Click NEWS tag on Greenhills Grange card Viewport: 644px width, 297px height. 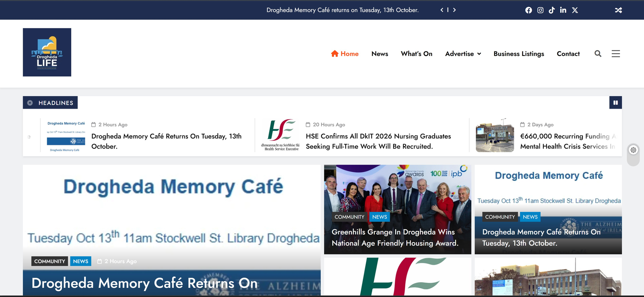point(380,217)
